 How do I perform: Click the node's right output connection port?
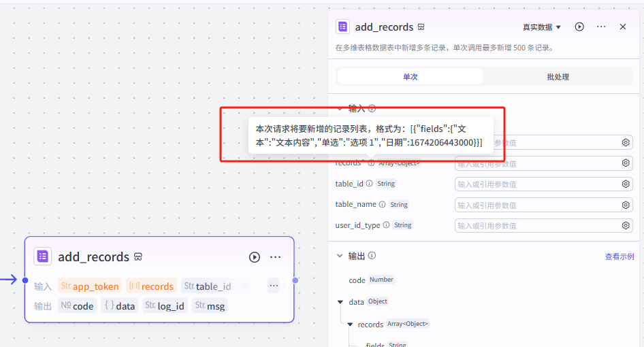click(295, 280)
